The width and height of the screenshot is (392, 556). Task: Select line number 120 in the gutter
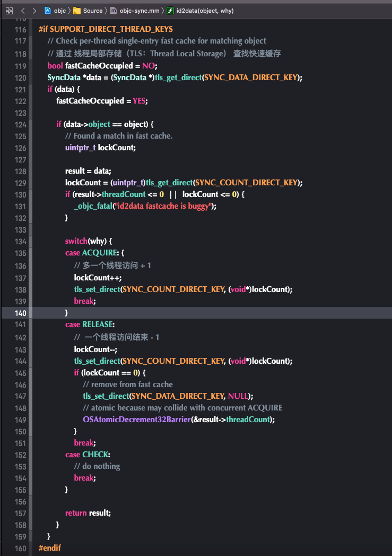point(21,78)
